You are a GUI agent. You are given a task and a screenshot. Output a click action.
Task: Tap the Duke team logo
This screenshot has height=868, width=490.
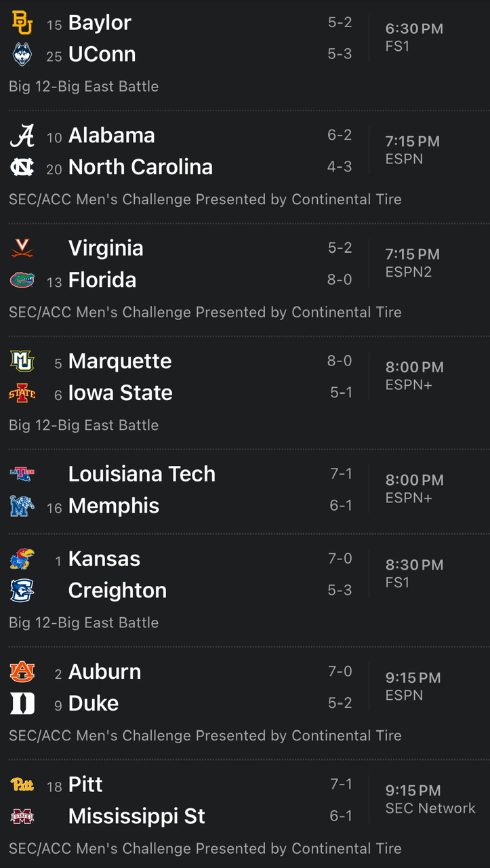point(22,704)
